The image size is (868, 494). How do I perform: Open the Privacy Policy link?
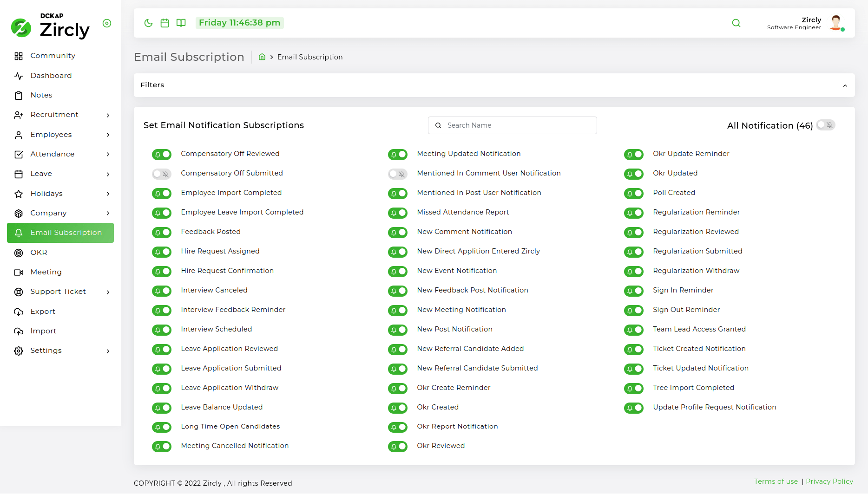pyautogui.click(x=829, y=481)
